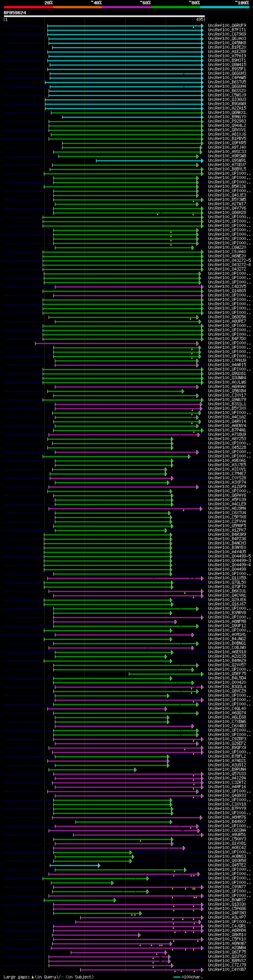
Task: Select hit label UniRef100_C5WSJ9
Action: click(227, 95)
